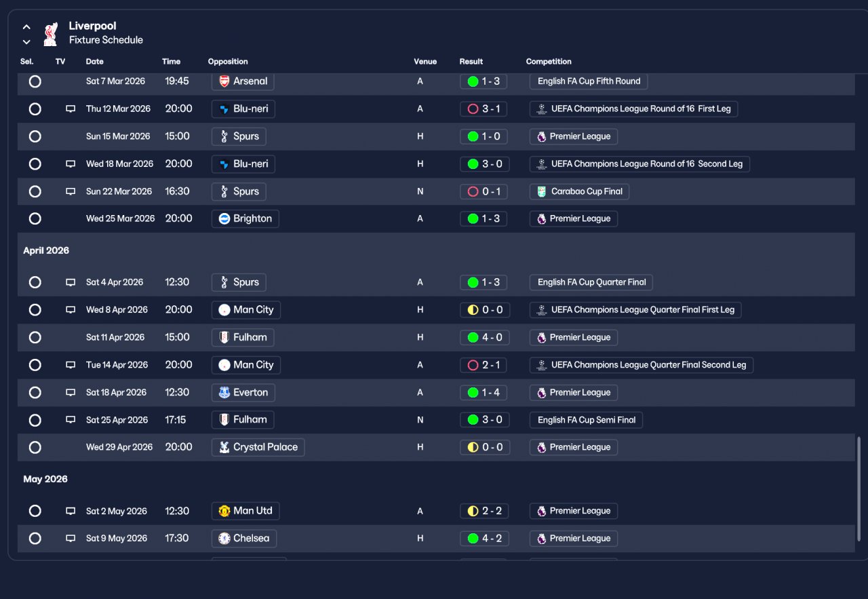The height and width of the screenshot is (599, 868).
Task: Click the TV icon for Sat 25 Apr 2026
Action: (71, 420)
